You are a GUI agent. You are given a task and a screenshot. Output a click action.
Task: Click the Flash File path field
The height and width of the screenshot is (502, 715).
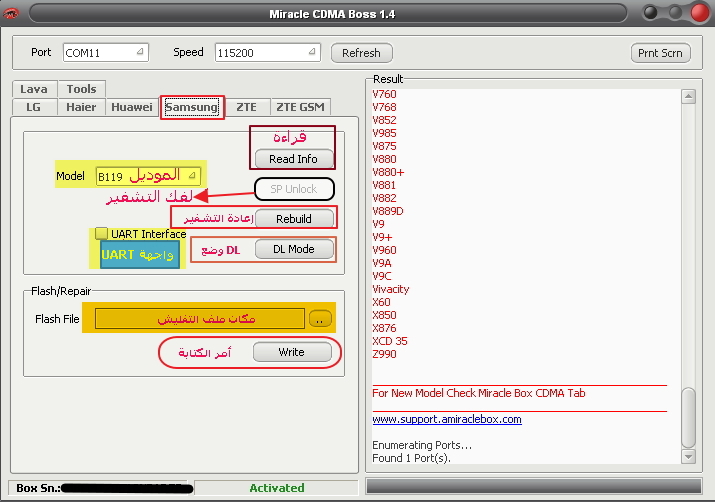(x=200, y=318)
